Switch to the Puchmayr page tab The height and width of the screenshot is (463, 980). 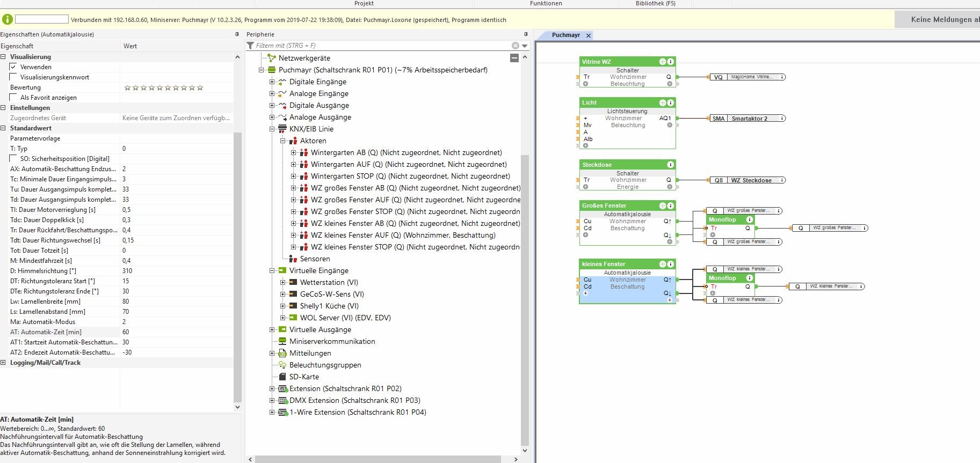pyautogui.click(x=566, y=35)
